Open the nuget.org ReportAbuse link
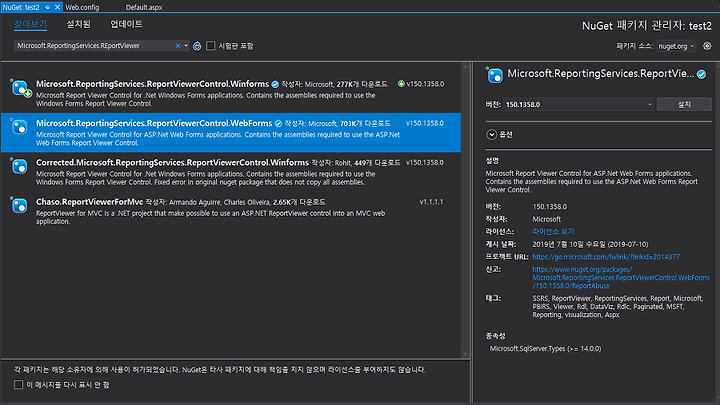The height and width of the screenshot is (405, 720). [x=621, y=277]
